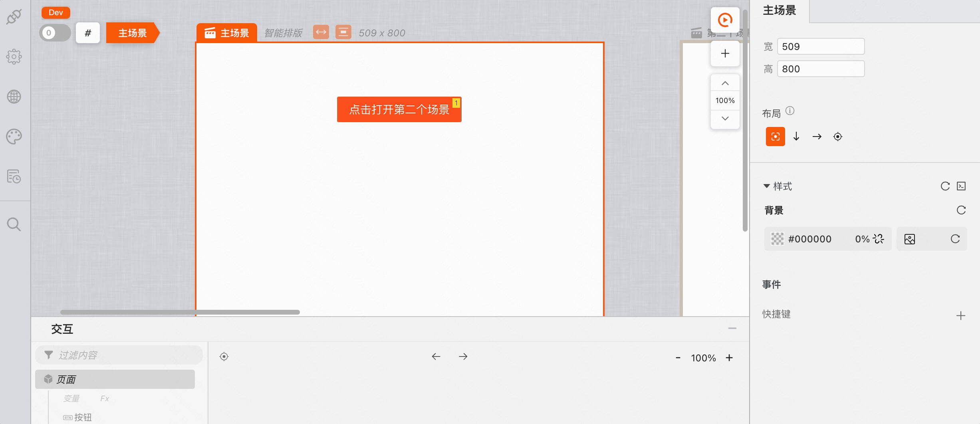Toggle the # display button
This screenshot has width=980, height=424.
[88, 33]
